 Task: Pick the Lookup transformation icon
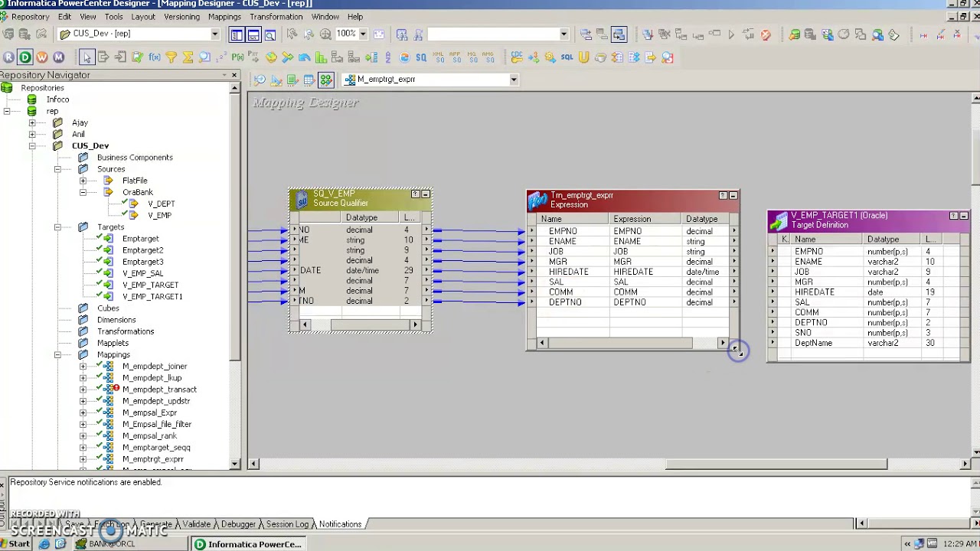tap(204, 57)
